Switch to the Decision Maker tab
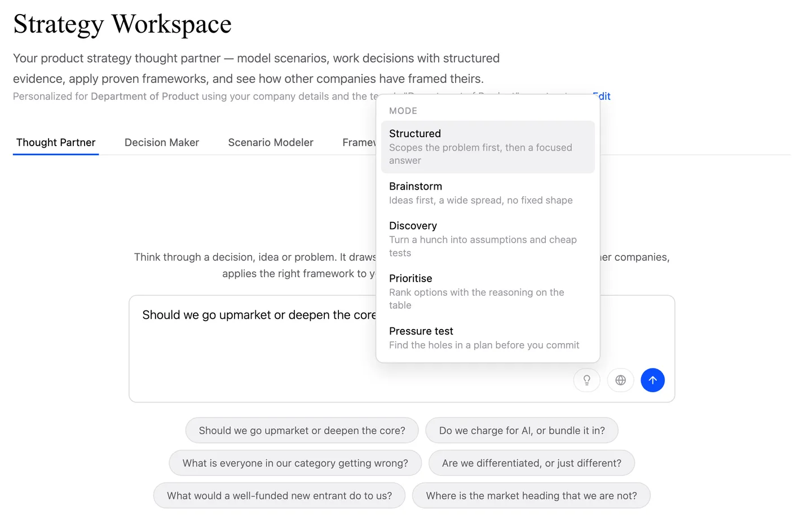 (162, 142)
